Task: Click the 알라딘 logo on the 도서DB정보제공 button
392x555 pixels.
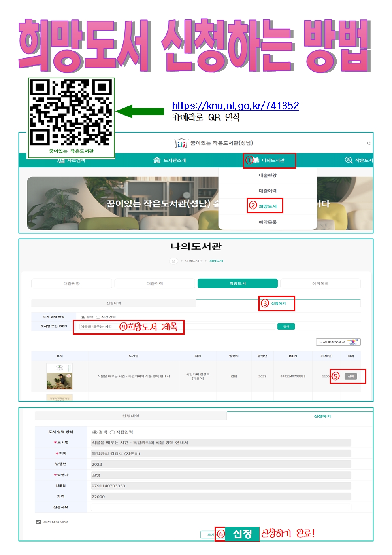Action: click(352, 342)
